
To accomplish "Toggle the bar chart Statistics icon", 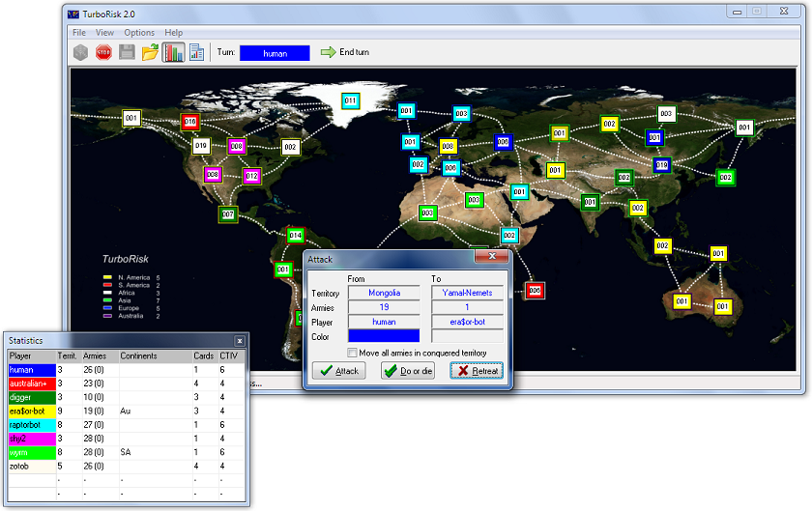I will point(173,52).
